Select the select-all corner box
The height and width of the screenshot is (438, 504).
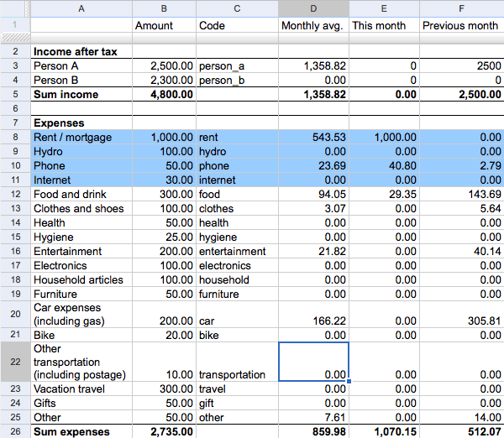tap(15, 8)
